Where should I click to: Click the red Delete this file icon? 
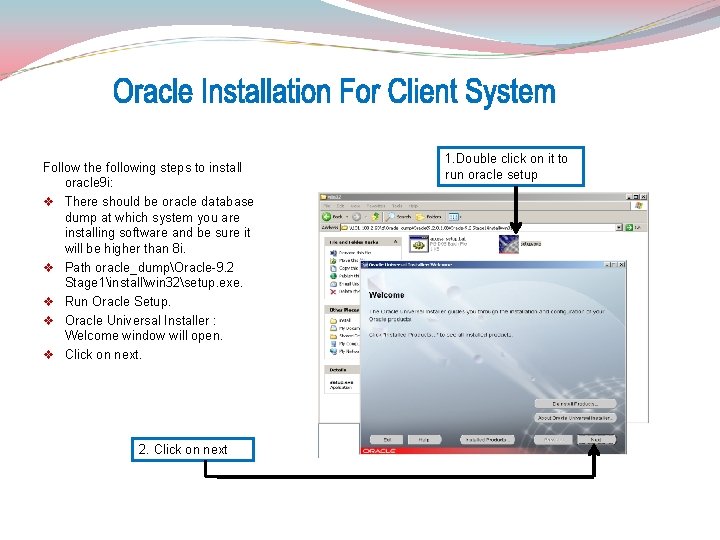(333, 292)
